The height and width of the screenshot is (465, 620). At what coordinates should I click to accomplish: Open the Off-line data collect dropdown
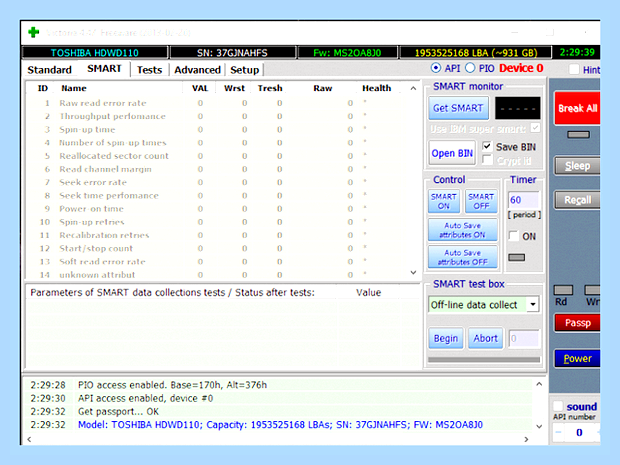533,304
